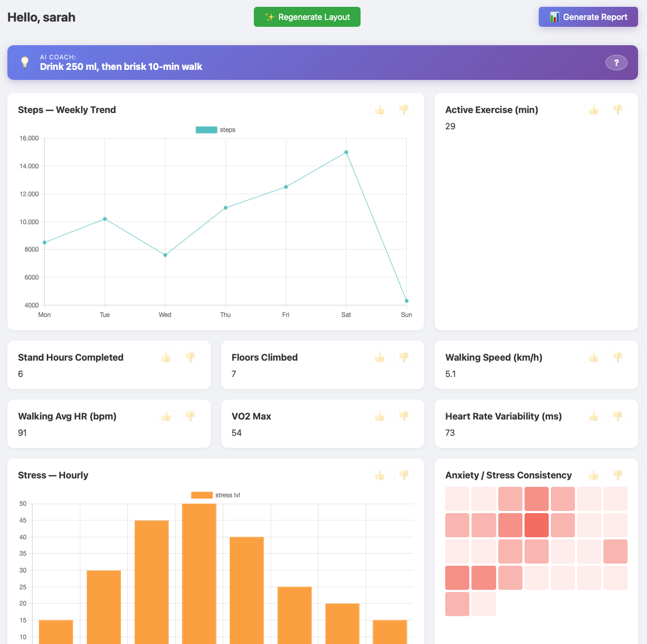Click the Active Exercise value 29
This screenshot has height=644, width=647.
pyautogui.click(x=450, y=126)
